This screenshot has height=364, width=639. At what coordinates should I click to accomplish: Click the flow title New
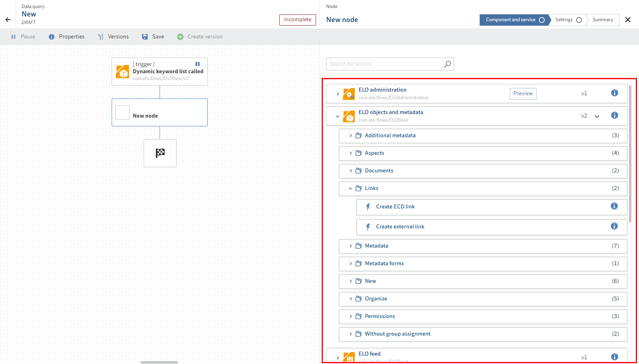tap(29, 14)
